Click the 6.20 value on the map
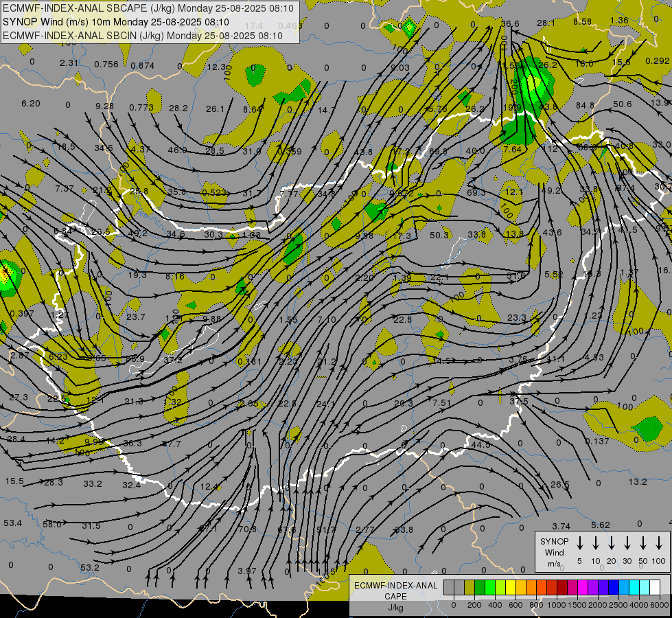 click(x=31, y=104)
